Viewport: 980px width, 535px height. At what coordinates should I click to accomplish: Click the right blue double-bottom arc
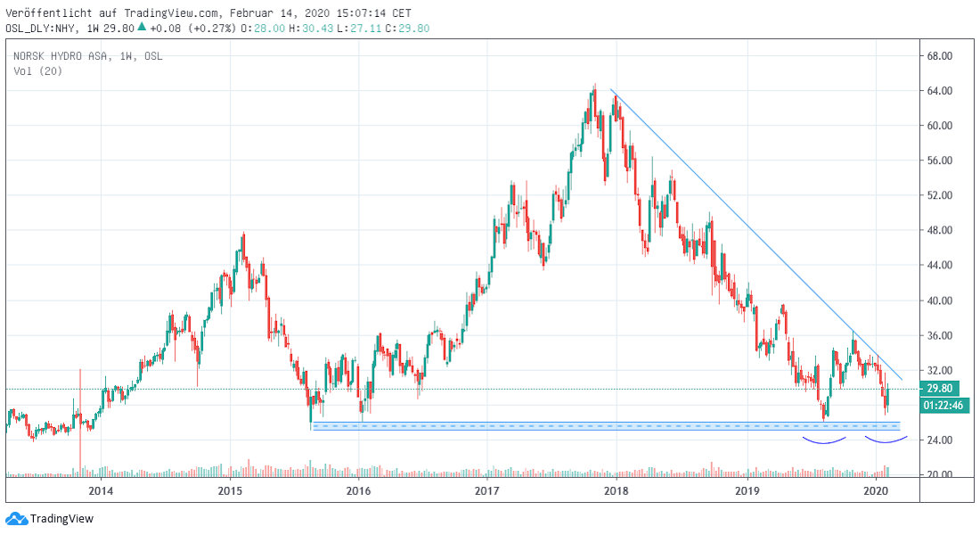coord(886,440)
